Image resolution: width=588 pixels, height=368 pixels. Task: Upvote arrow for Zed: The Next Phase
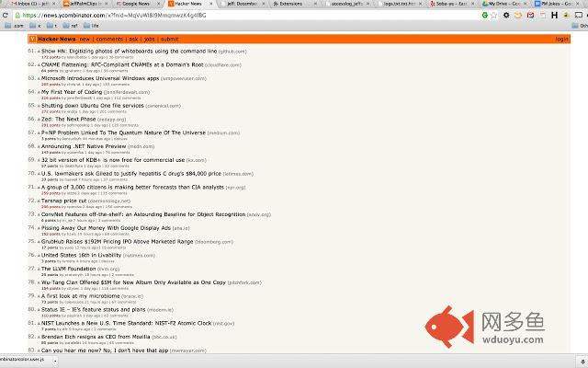(x=39, y=120)
